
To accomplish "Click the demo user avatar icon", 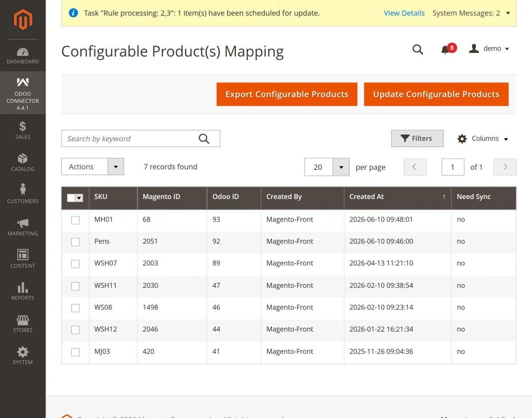I will [x=474, y=49].
